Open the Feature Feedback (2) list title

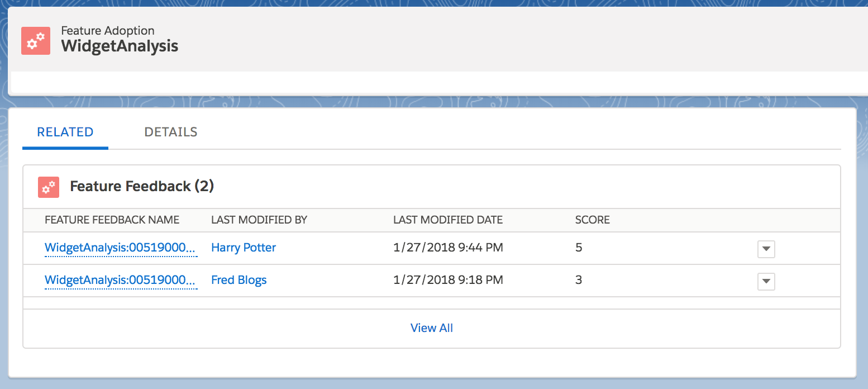(142, 186)
